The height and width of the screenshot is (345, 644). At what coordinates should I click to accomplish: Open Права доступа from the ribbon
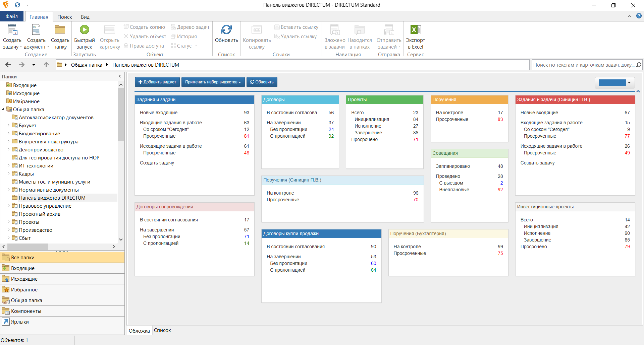pos(144,46)
